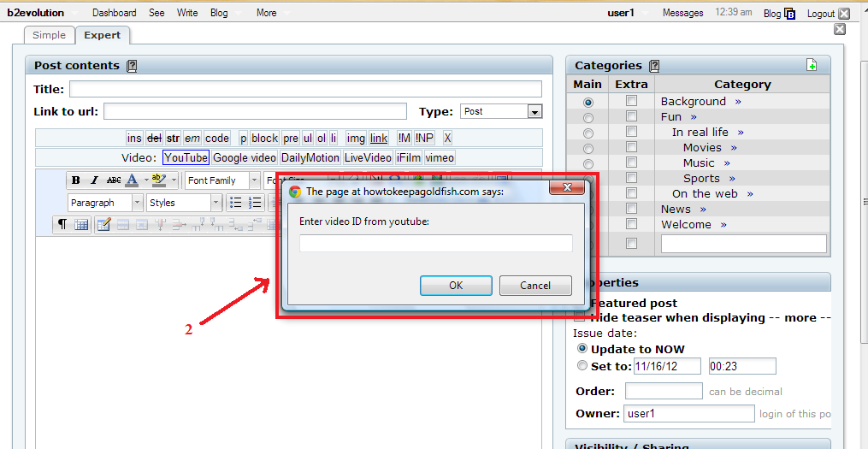Open the See menu
The height and width of the screenshot is (449, 868).
[x=156, y=13]
